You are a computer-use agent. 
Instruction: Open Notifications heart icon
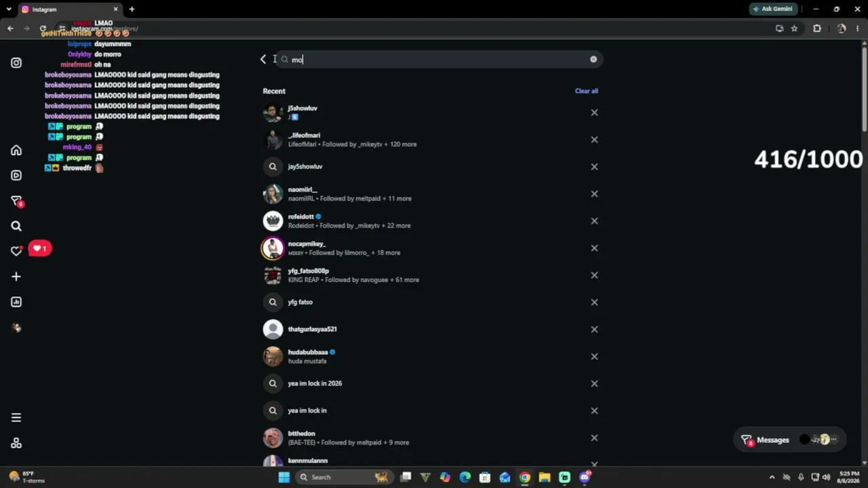pyautogui.click(x=16, y=251)
